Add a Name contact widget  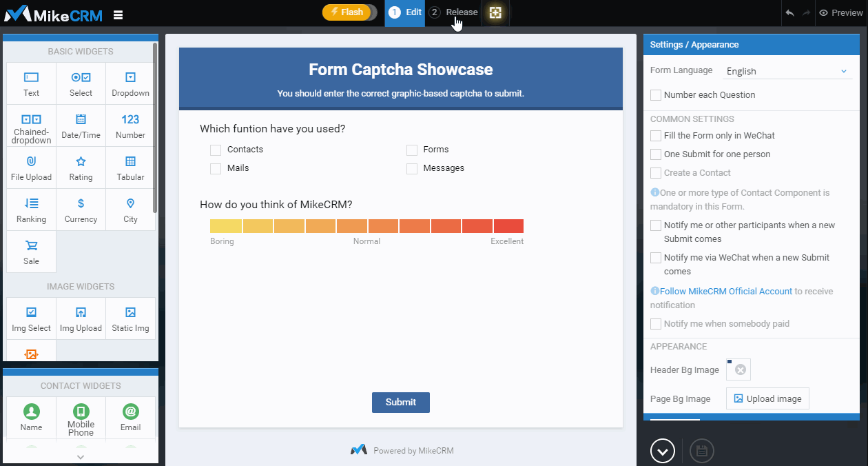coord(31,418)
